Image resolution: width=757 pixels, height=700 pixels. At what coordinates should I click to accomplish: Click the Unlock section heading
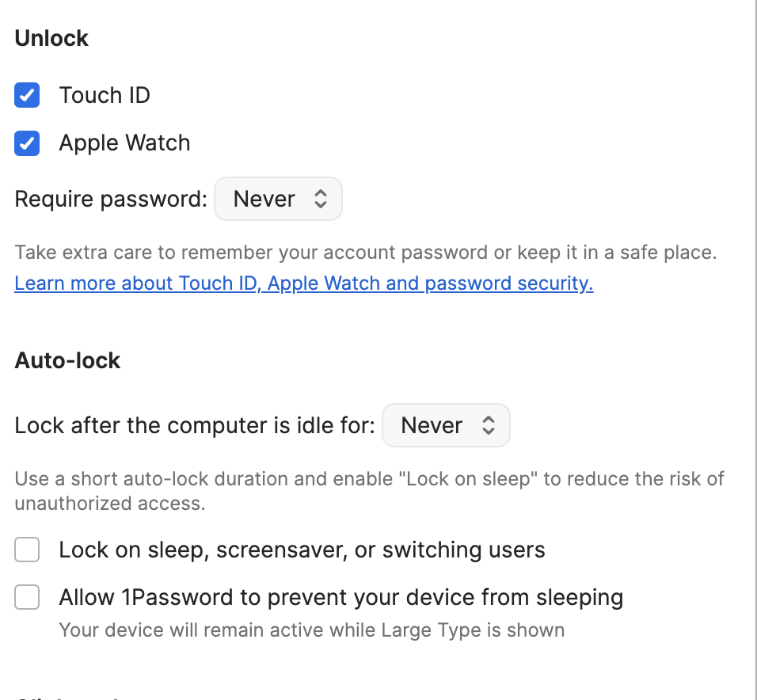(x=51, y=38)
